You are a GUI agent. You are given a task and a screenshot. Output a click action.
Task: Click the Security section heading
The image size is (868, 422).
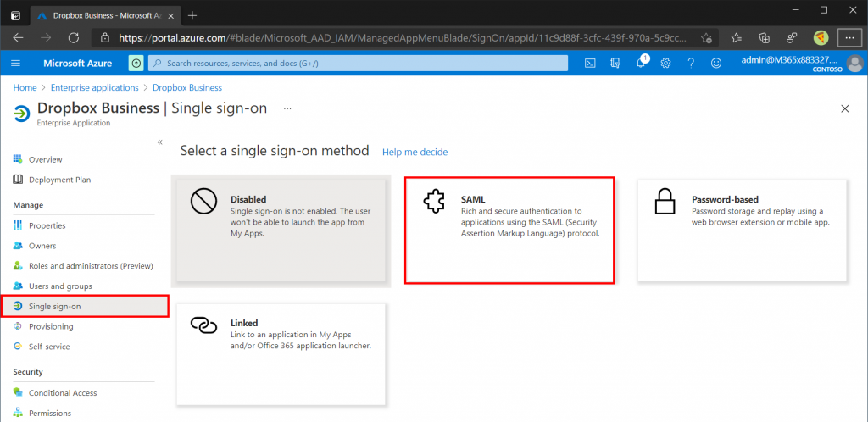tap(28, 372)
